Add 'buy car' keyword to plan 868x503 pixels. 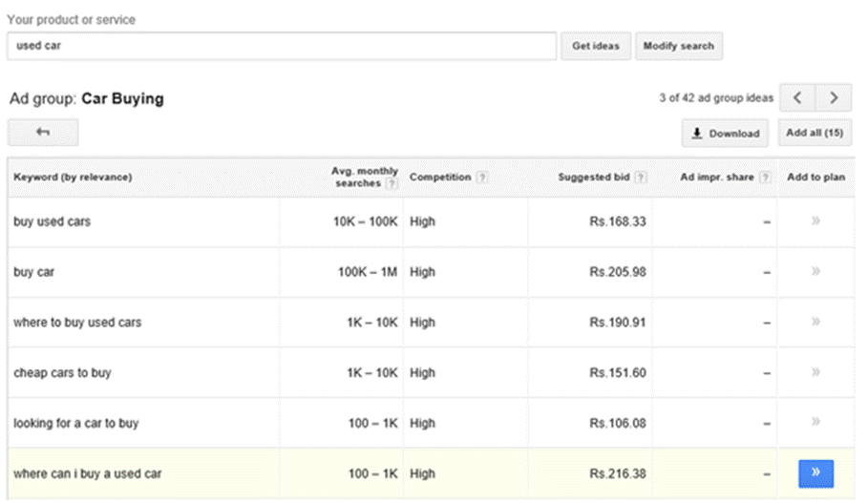pyautogui.click(x=815, y=272)
